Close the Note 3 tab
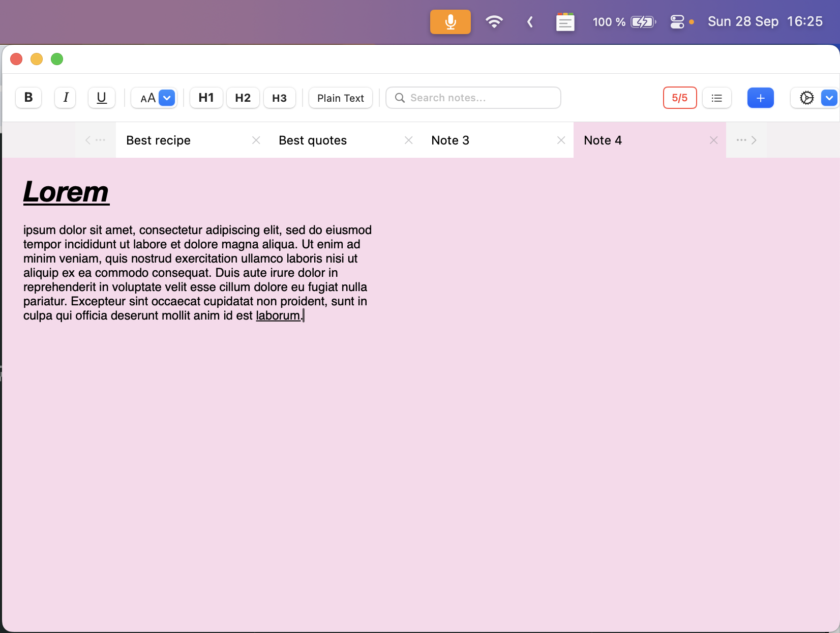The image size is (840, 633). [561, 140]
